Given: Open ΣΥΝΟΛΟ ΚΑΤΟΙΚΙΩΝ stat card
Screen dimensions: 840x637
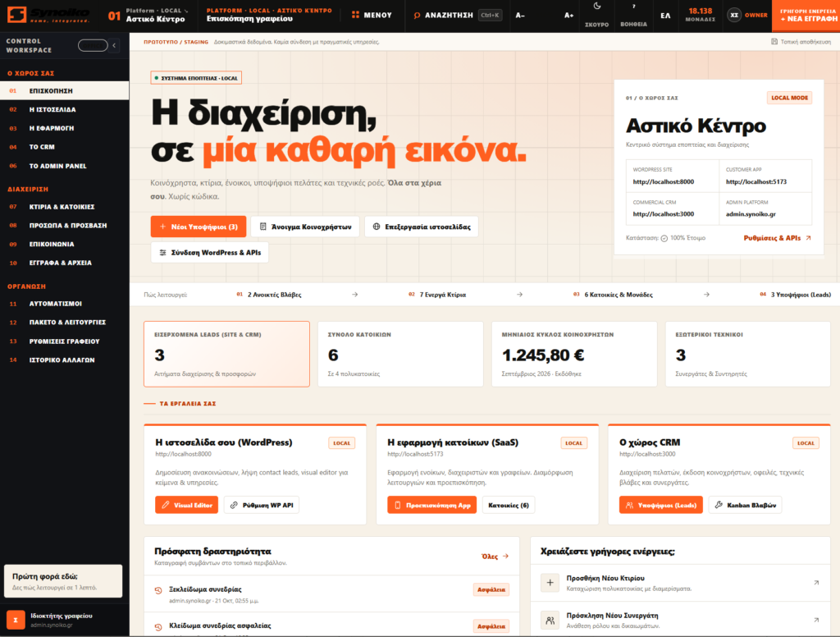Looking at the screenshot, I should coord(400,354).
